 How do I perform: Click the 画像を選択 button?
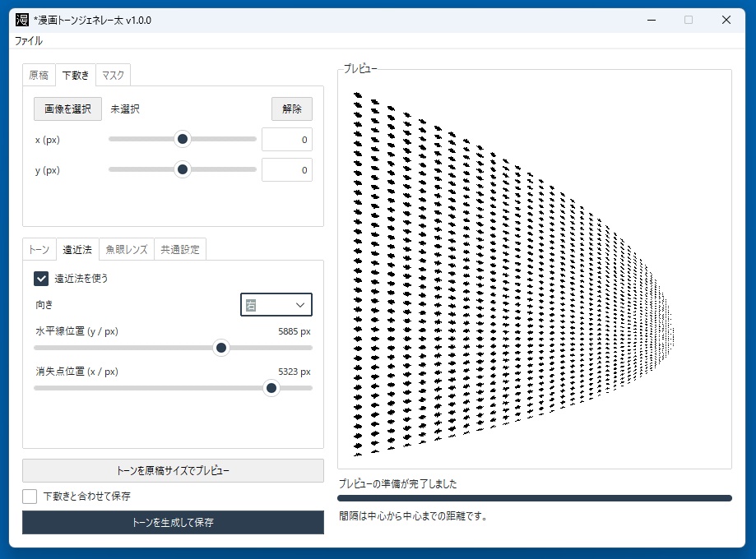pos(67,109)
